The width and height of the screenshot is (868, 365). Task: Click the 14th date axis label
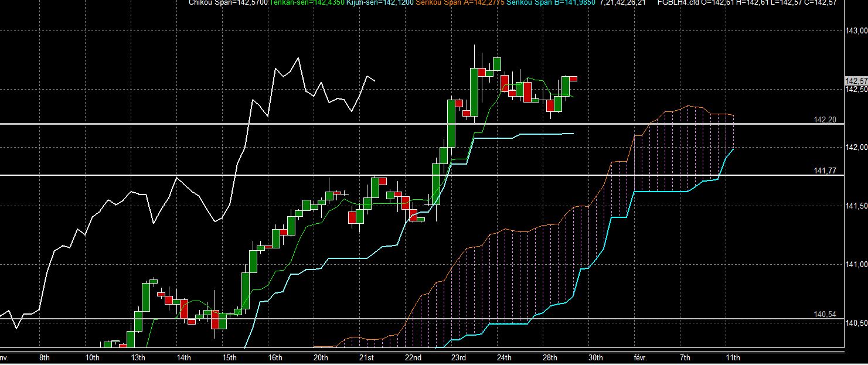tap(184, 357)
